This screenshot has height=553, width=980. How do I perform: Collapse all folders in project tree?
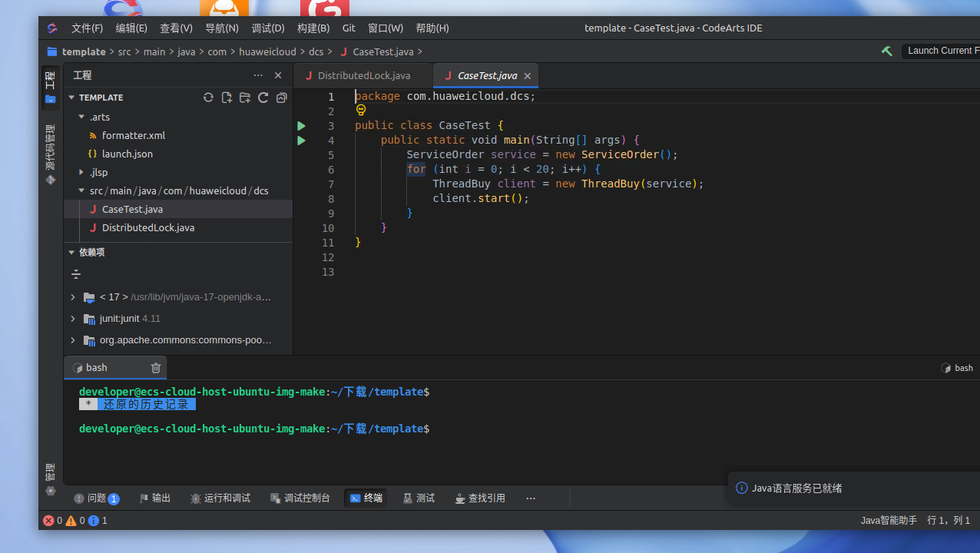coord(282,98)
